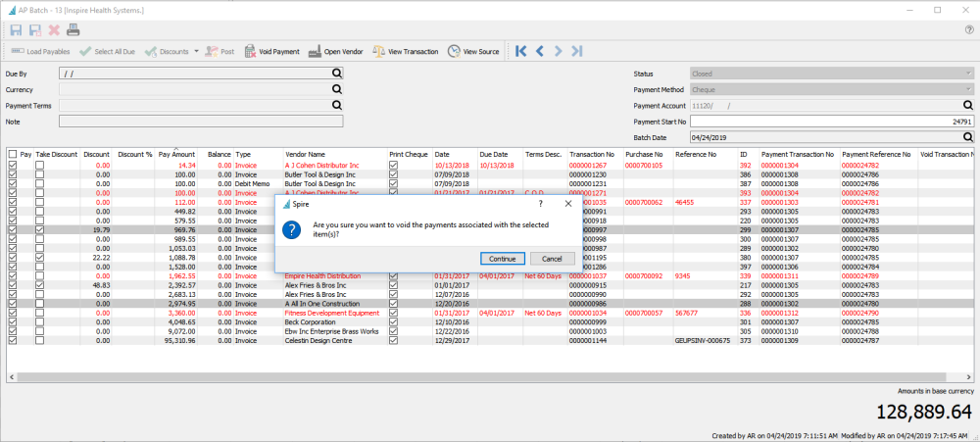This screenshot has height=442, width=980.
Task: Toggle the select-all checkbox in grid header
Action: (13, 154)
